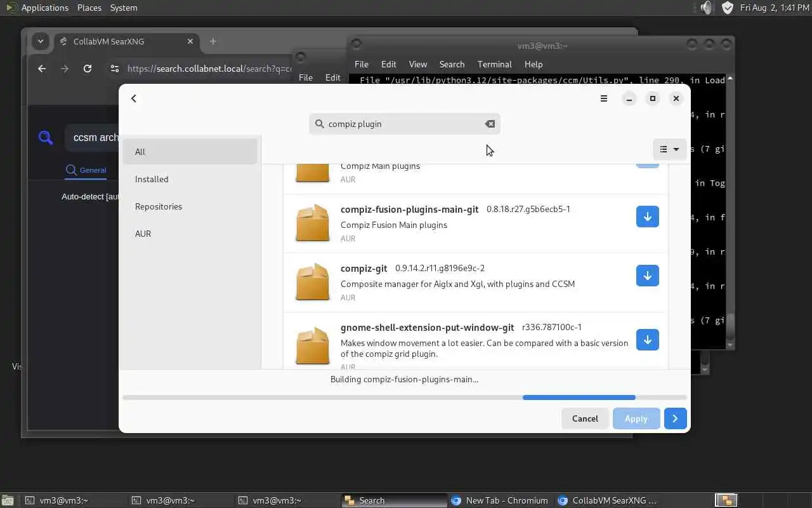
Task: Install gnome-shell-extension-put-window-git package
Action: [x=647, y=340]
